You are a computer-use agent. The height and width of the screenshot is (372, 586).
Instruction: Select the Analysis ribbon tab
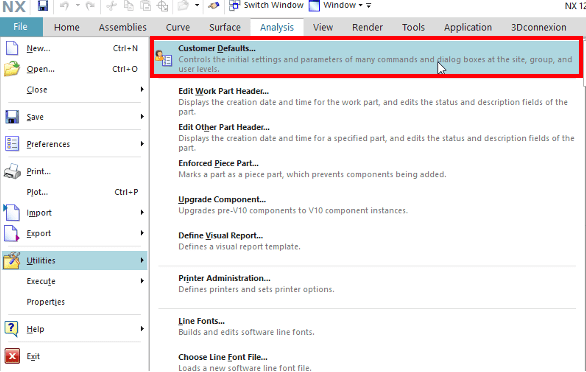tap(277, 27)
